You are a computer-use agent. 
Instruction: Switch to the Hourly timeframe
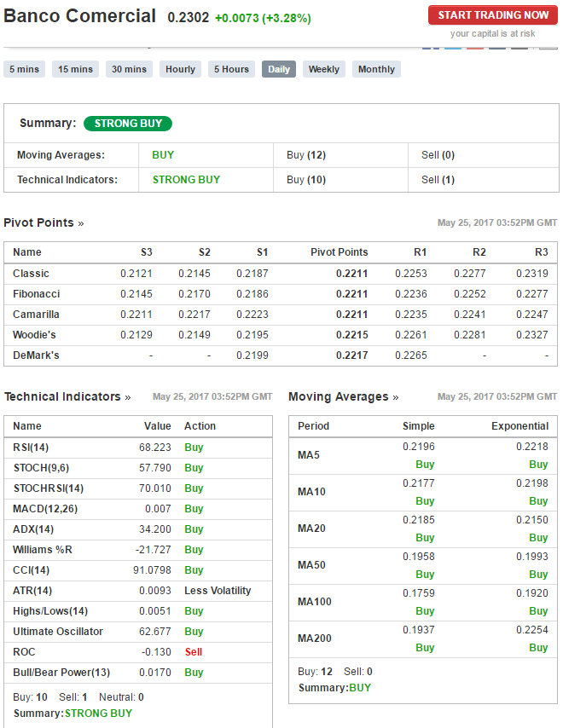coord(180,69)
